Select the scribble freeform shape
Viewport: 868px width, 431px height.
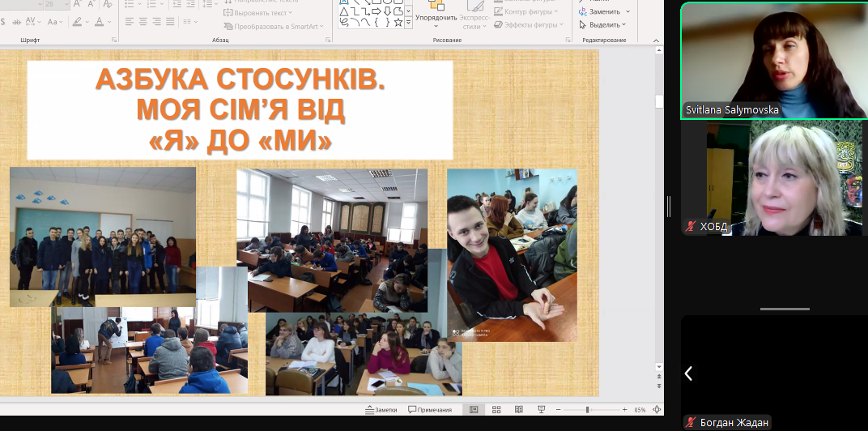coord(344,22)
